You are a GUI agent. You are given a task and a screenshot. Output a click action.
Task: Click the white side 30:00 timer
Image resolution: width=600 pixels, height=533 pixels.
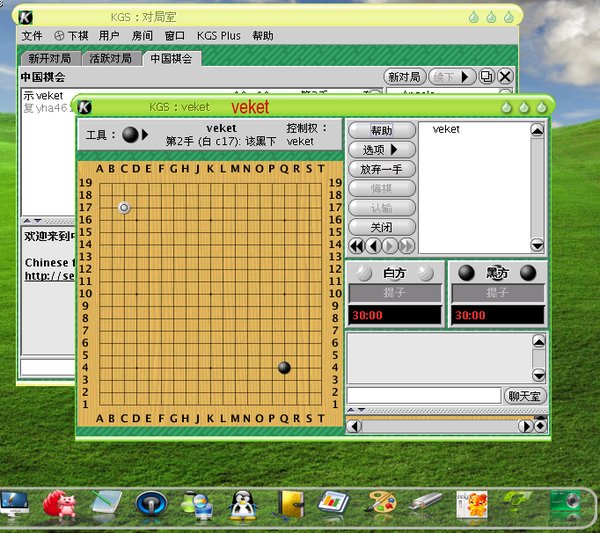[x=395, y=315]
